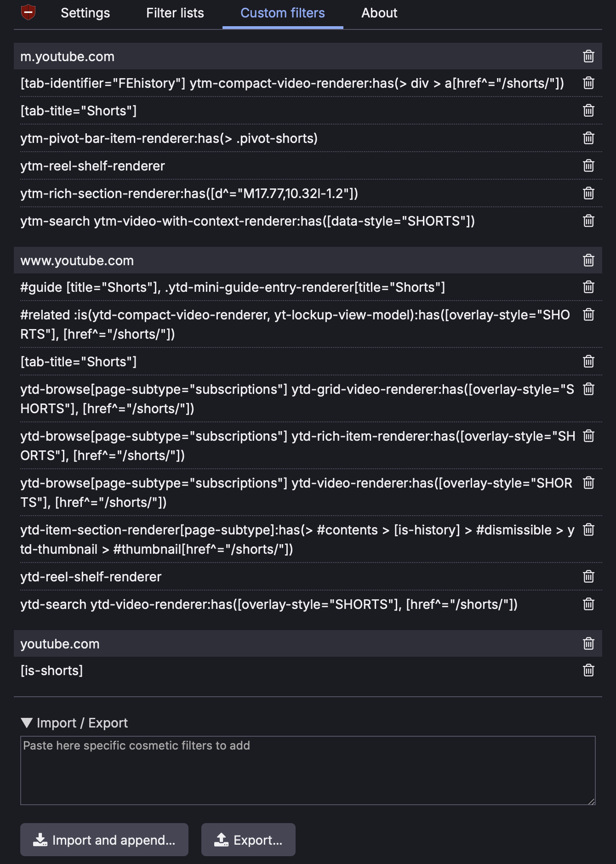Delete the [tab-title="Shorts"] filter under m.youtube.com
This screenshot has height=864, width=616.
pyautogui.click(x=589, y=111)
